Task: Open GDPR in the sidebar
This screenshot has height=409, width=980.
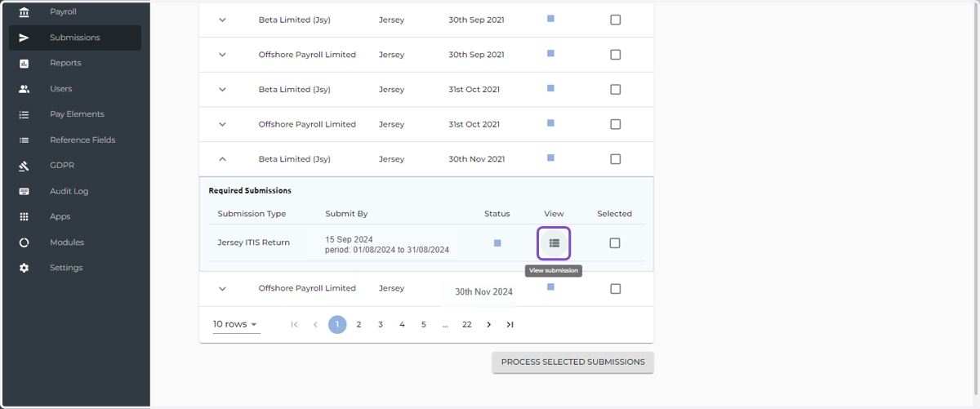Action: (75, 166)
